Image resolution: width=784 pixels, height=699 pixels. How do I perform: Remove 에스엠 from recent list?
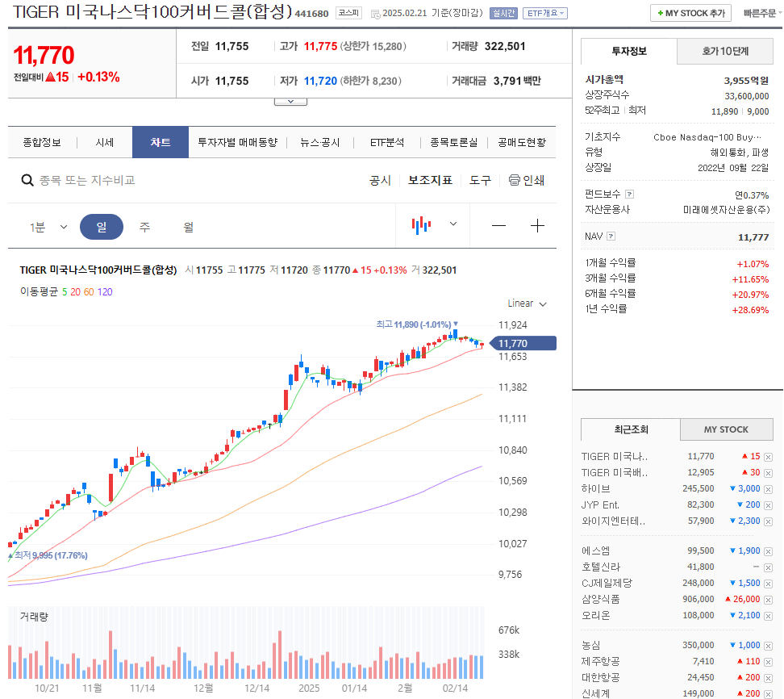pos(768,551)
